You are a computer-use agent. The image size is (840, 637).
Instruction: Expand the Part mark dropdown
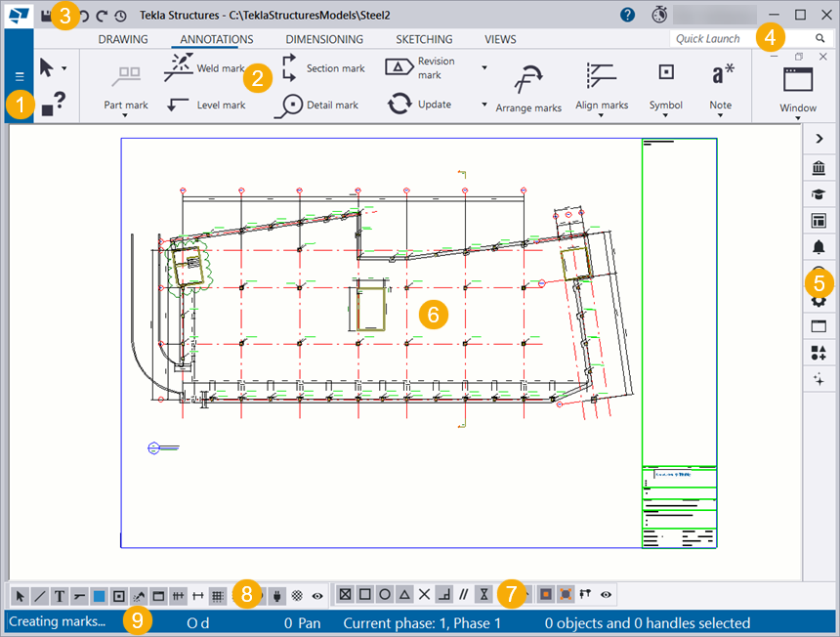click(x=125, y=115)
